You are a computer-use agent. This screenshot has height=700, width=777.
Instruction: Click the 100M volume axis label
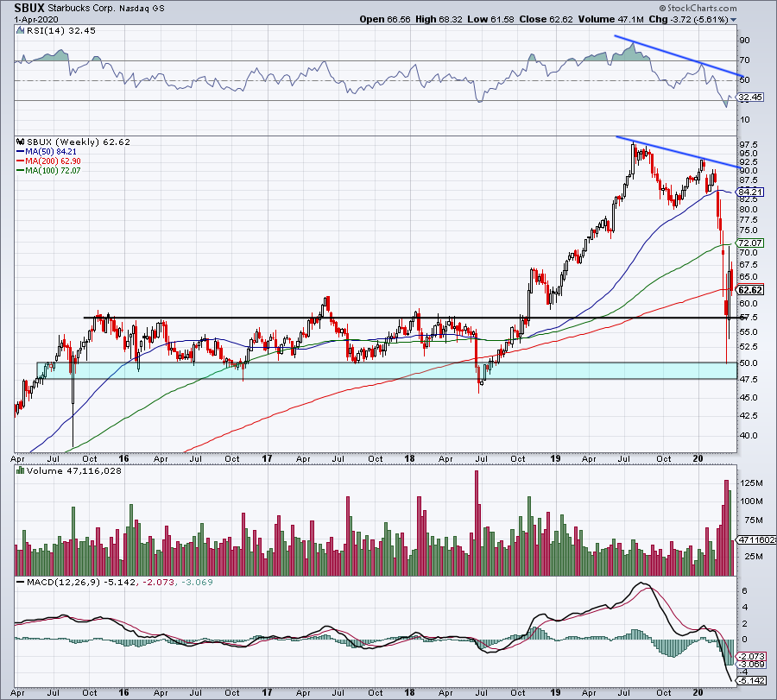(751, 501)
